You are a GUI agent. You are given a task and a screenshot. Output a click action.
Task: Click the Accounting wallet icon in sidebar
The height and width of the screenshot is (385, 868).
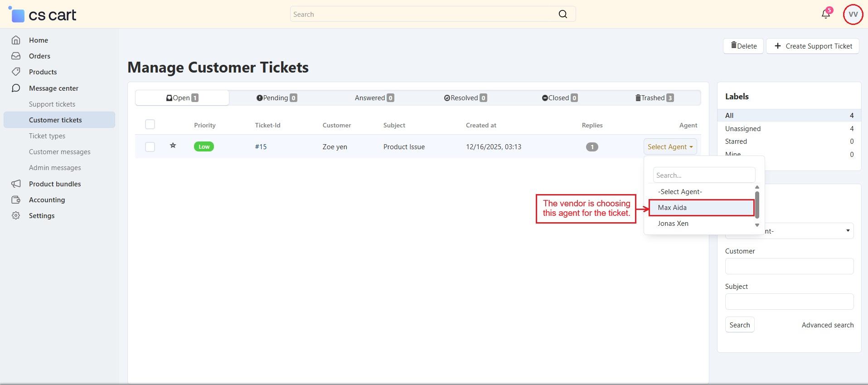pos(16,200)
